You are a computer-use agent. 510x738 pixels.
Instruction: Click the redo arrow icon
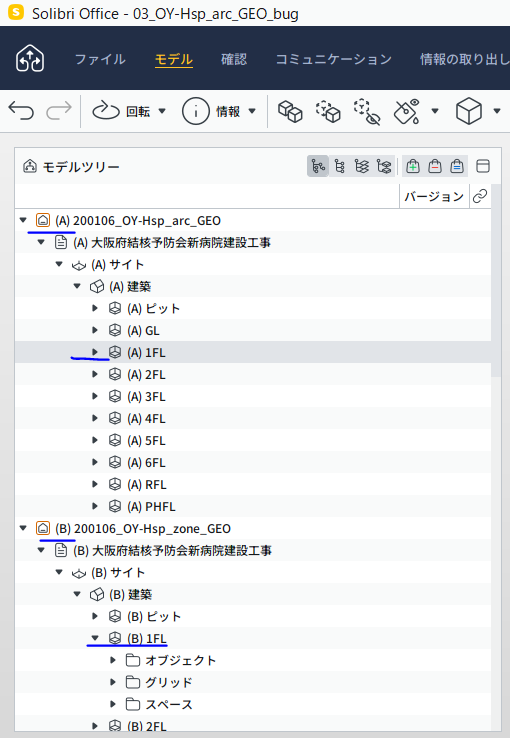click(x=59, y=111)
